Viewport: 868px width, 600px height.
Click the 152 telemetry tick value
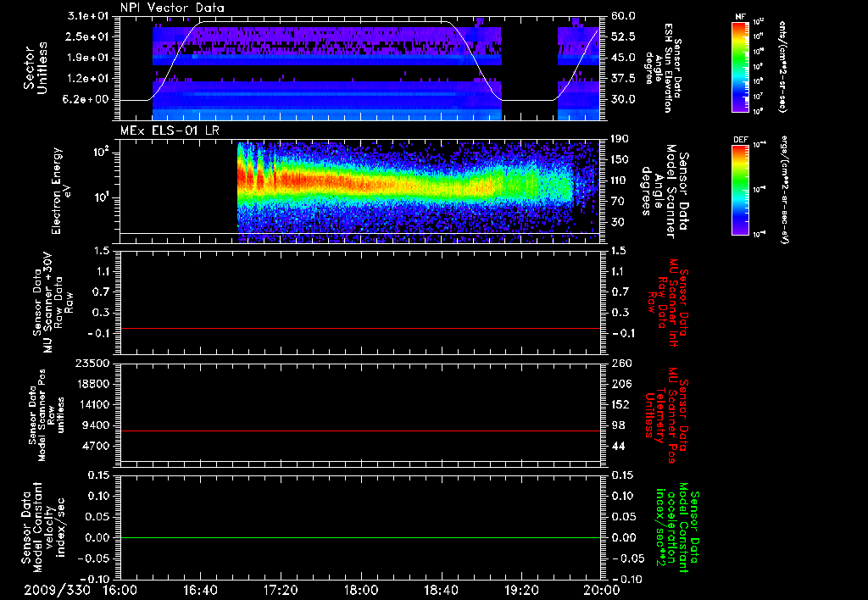point(620,404)
